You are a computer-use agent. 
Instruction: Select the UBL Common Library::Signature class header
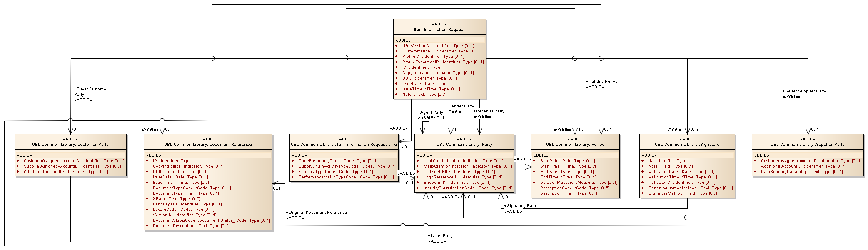click(x=687, y=145)
